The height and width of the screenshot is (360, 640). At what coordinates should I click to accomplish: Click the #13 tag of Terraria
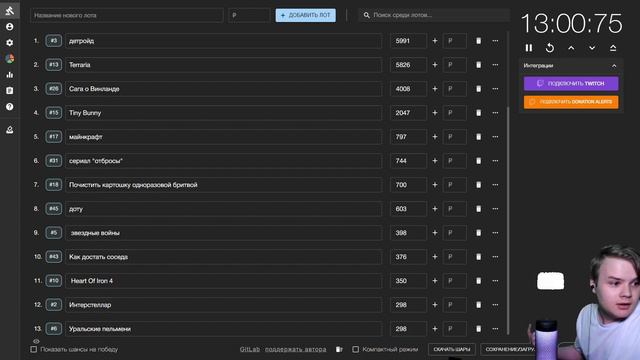click(x=53, y=65)
